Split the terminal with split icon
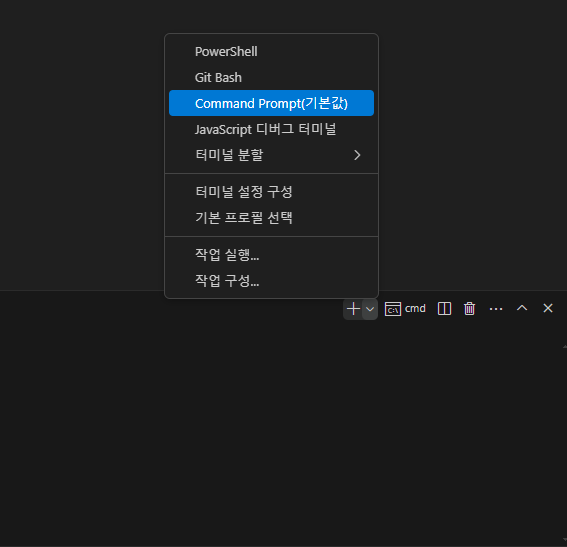This screenshot has width=567, height=547. pyautogui.click(x=444, y=309)
